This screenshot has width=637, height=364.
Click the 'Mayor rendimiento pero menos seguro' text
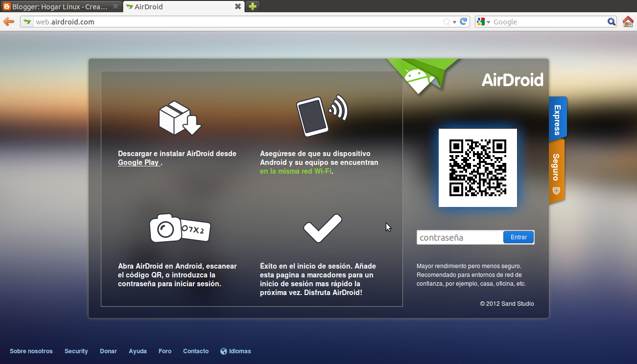click(x=469, y=266)
